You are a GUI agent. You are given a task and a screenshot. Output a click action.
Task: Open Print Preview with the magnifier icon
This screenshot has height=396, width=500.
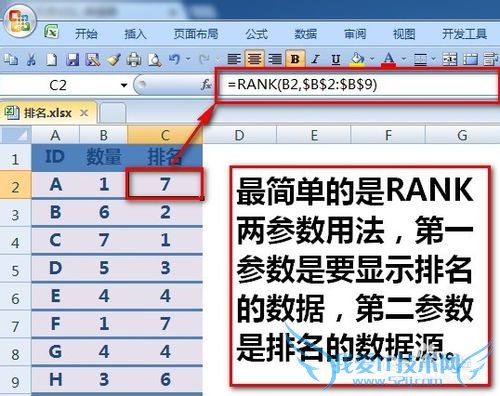tap(155, 60)
